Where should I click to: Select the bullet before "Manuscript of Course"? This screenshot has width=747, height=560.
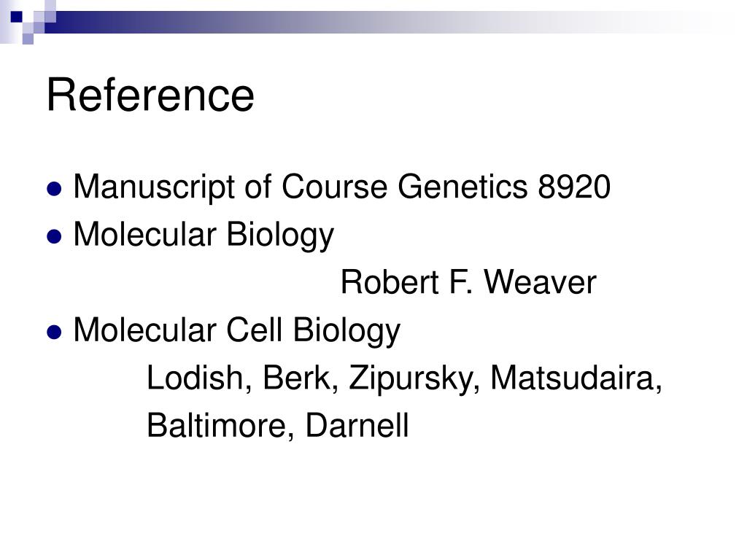pyautogui.click(x=54, y=189)
